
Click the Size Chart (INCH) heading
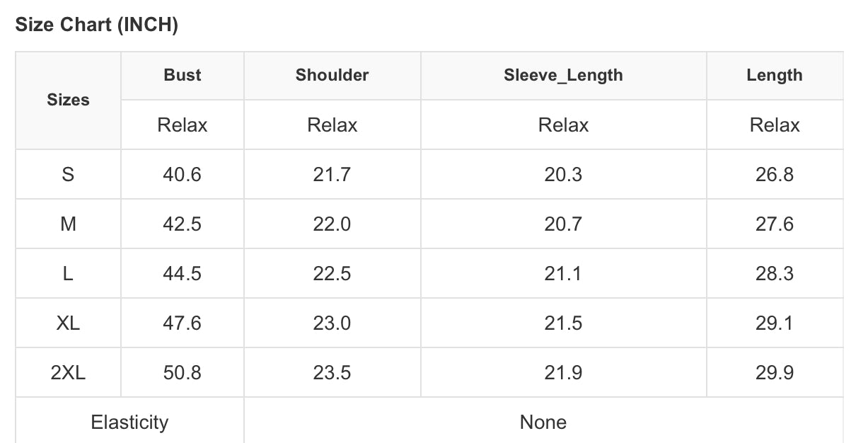click(96, 25)
